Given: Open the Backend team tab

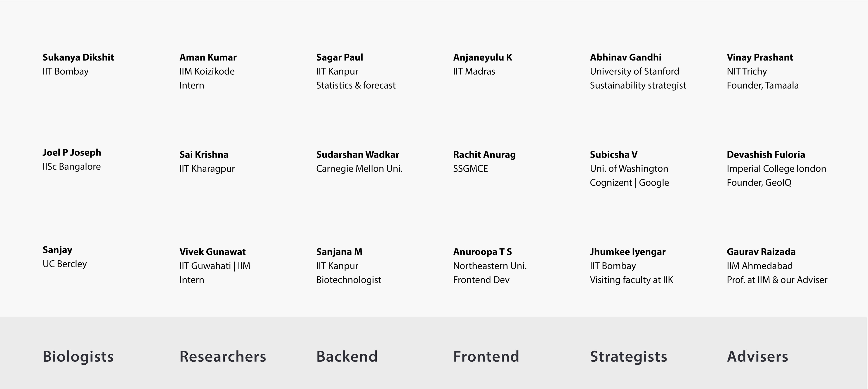Looking at the screenshot, I should (347, 357).
